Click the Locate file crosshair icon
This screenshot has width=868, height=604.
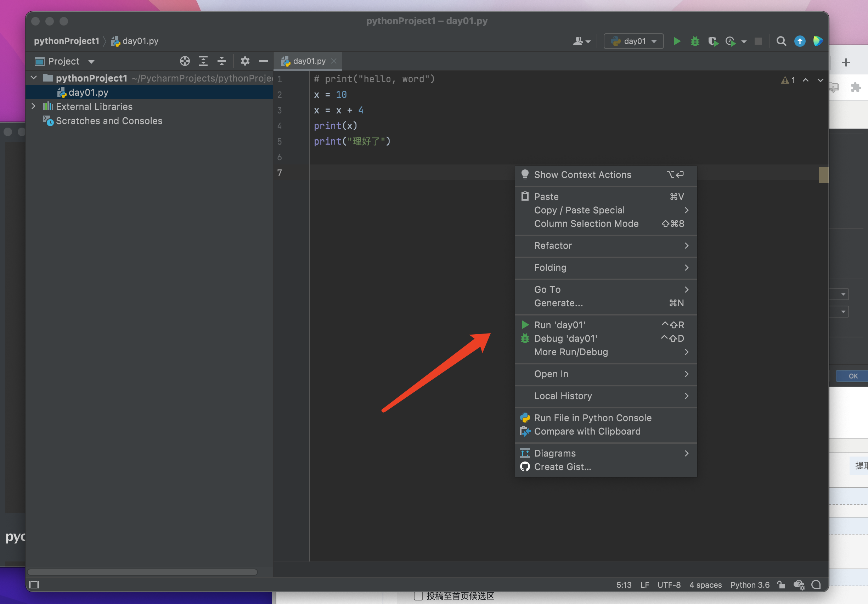(x=185, y=61)
